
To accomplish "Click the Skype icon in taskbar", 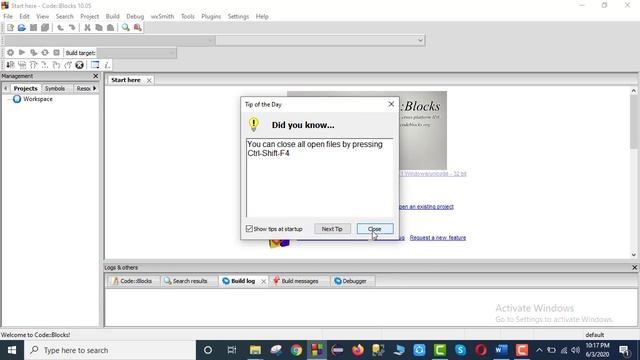I will pos(460,350).
